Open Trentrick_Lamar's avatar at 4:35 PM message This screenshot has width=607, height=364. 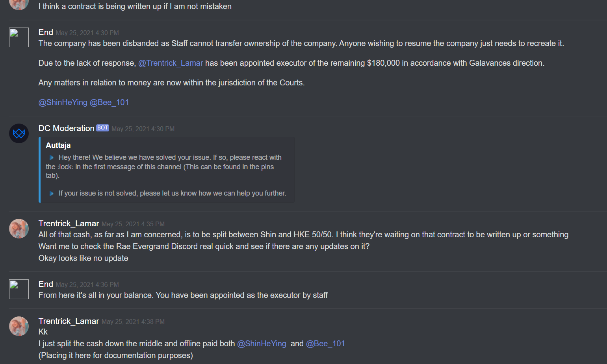[19, 229]
